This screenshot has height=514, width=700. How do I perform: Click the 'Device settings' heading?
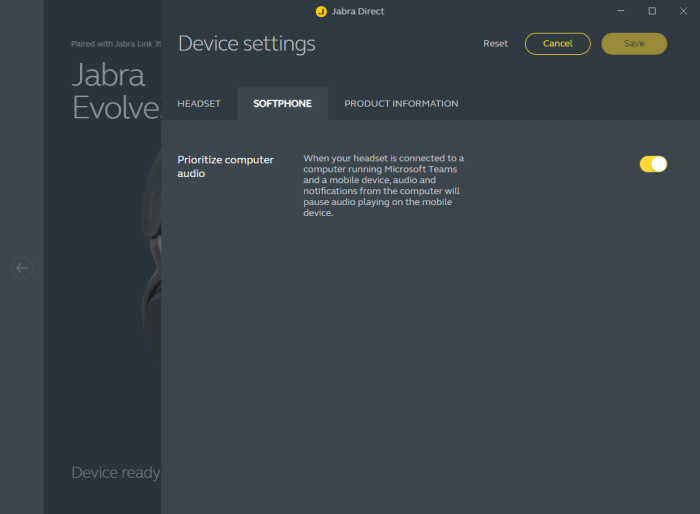click(246, 44)
